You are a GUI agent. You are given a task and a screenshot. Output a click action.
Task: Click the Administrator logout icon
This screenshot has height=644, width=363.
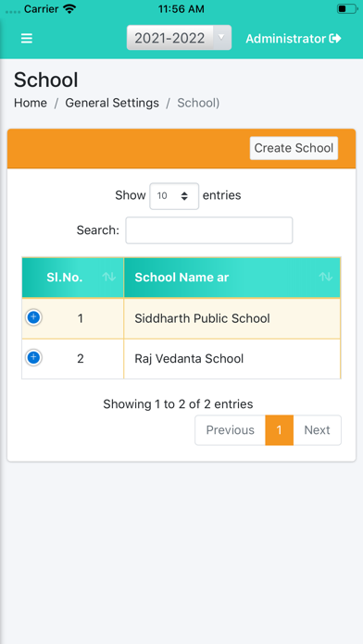[335, 39]
